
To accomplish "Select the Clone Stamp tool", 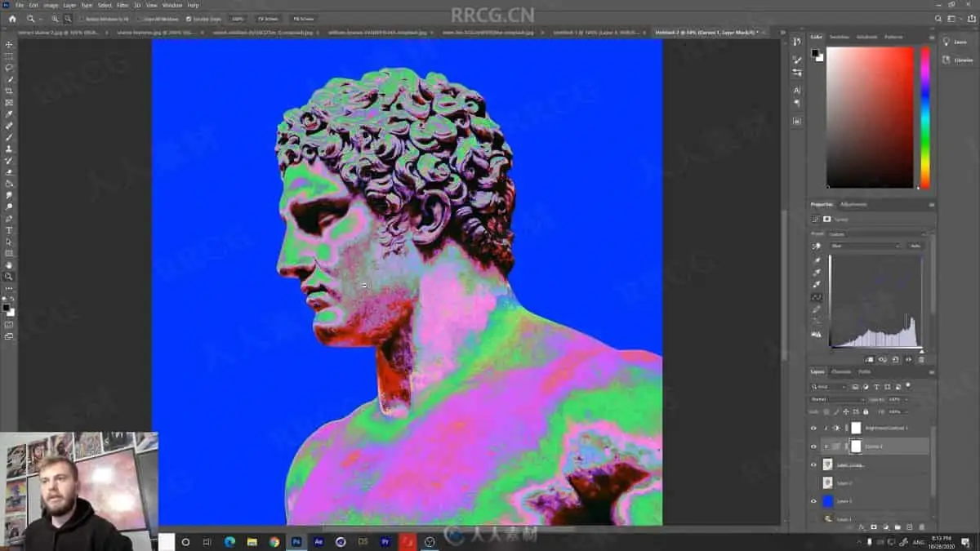I will point(9,149).
